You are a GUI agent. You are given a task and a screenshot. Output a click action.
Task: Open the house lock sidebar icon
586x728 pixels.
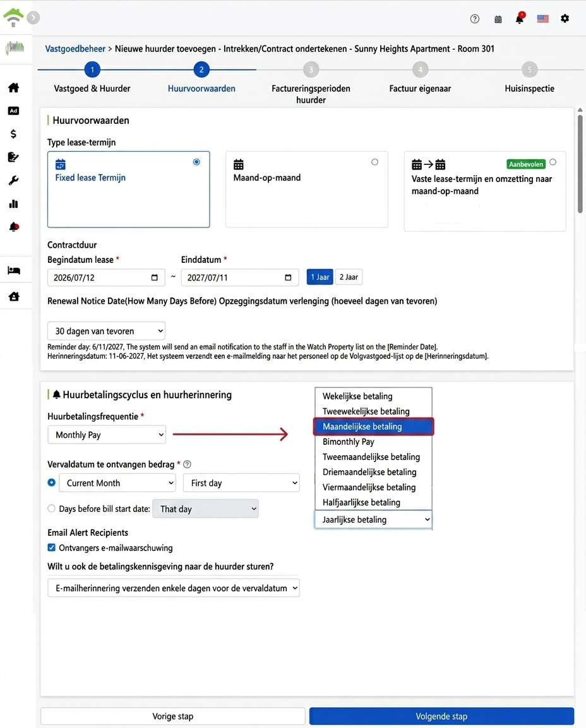[14, 296]
